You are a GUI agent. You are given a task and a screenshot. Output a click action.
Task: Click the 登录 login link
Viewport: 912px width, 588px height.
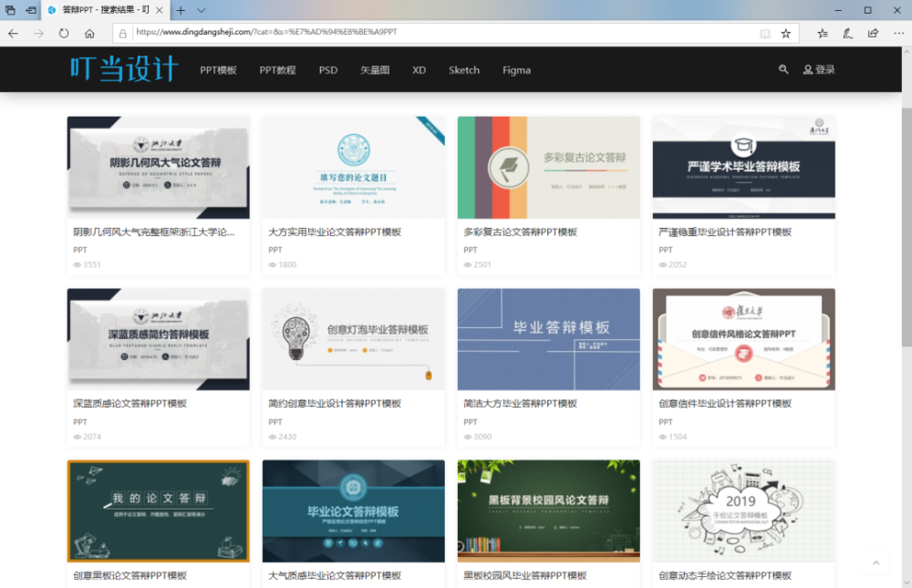pos(819,70)
